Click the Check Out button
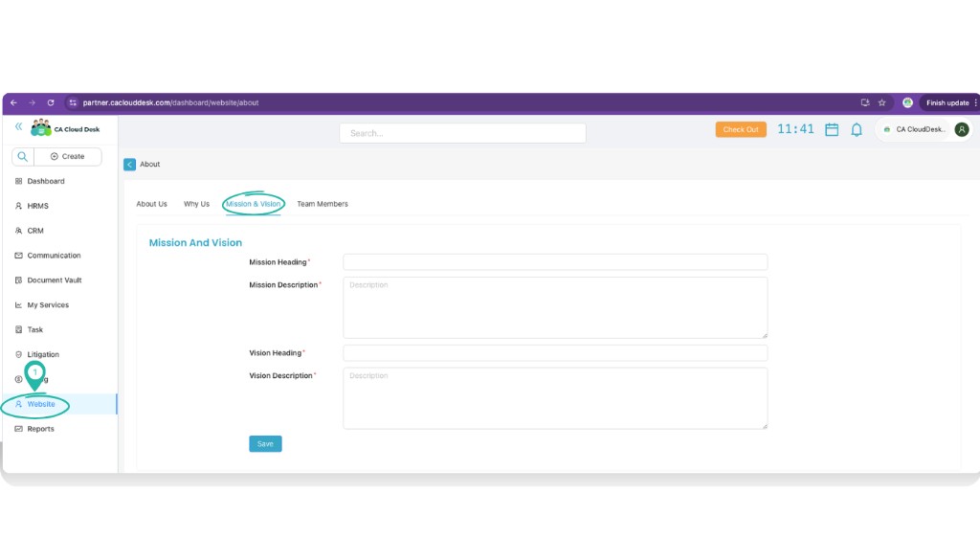This screenshot has height=560, width=980. 741,128
